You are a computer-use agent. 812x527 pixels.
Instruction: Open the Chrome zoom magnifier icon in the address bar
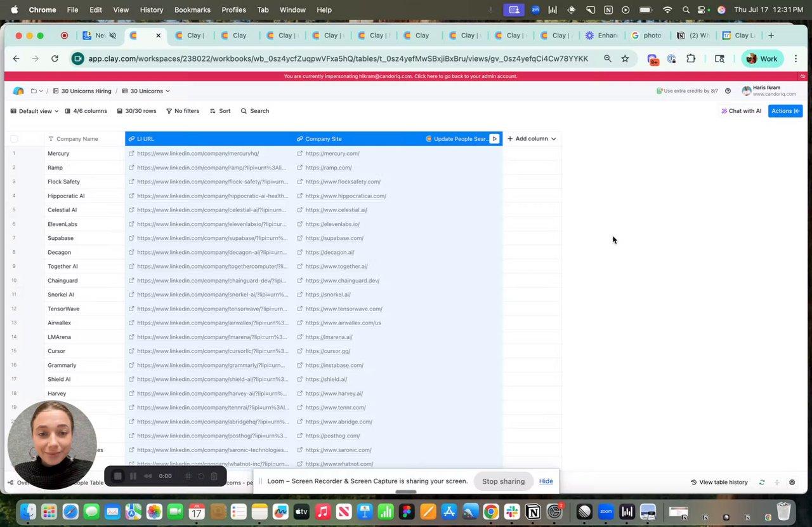[x=607, y=58]
